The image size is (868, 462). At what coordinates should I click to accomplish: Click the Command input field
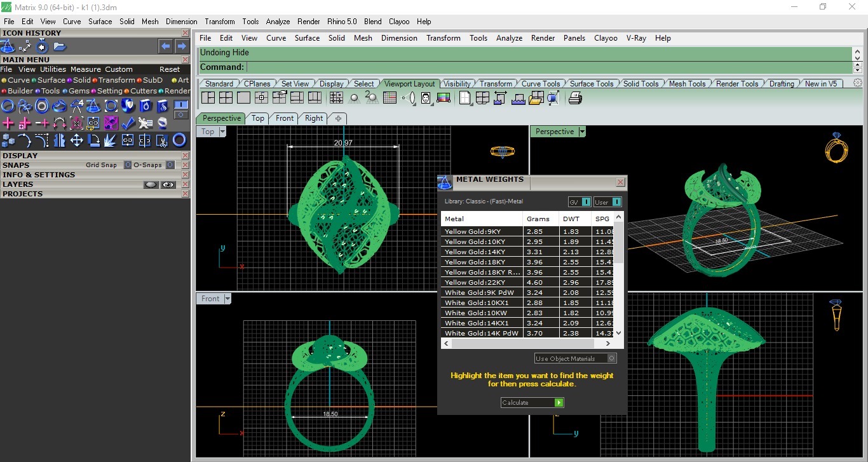[549, 67]
